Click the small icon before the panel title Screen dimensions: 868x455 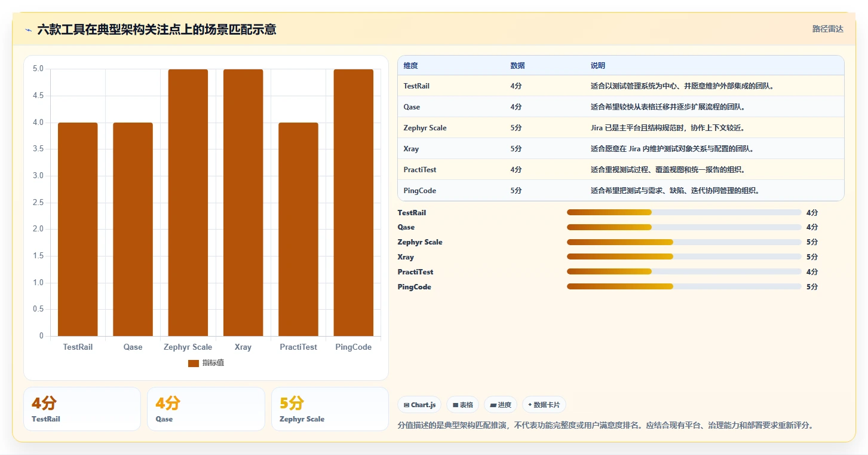click(x=28, y=30)
